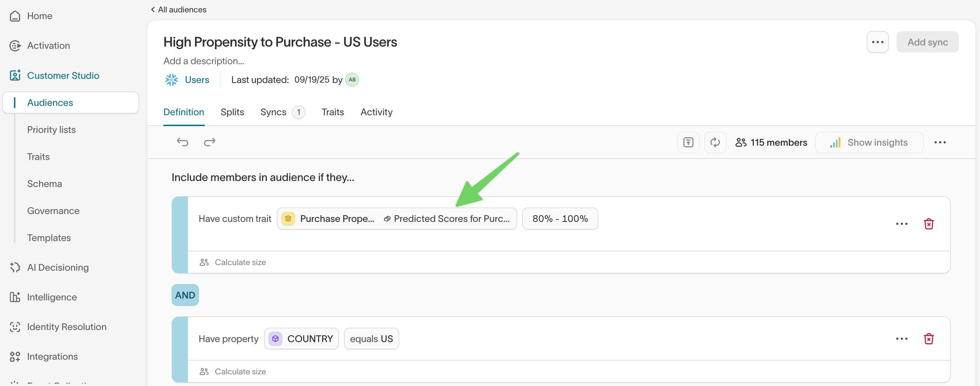The image size is (980, 386).
Task: Open Customer Studio section
Action: pyautogui.click(x=63, y=76)
